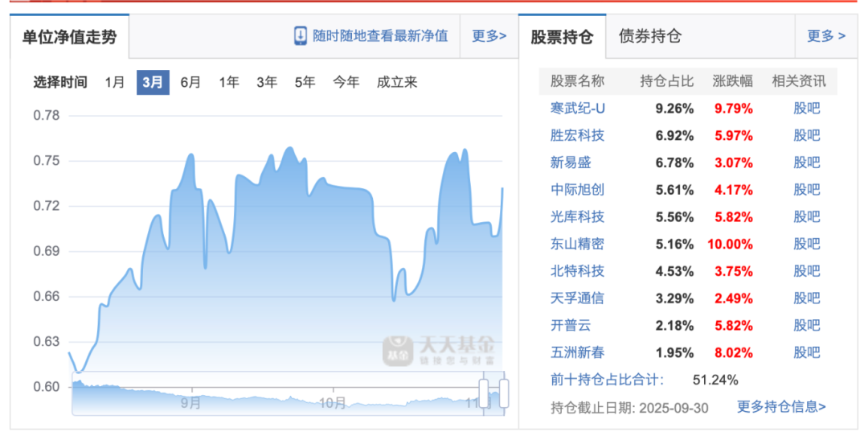The width and height of the screenshot is (868, 432).
Task: Switch to 单位净值走势 tab
Action: pos(70,37)
